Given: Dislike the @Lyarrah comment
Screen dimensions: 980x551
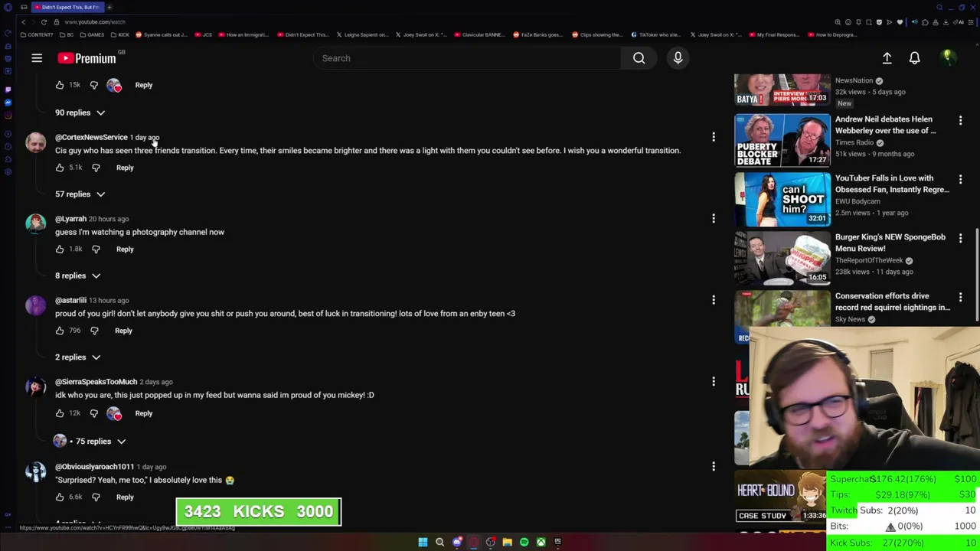Looking at the screenshot, I should click(x=96, y=249).
